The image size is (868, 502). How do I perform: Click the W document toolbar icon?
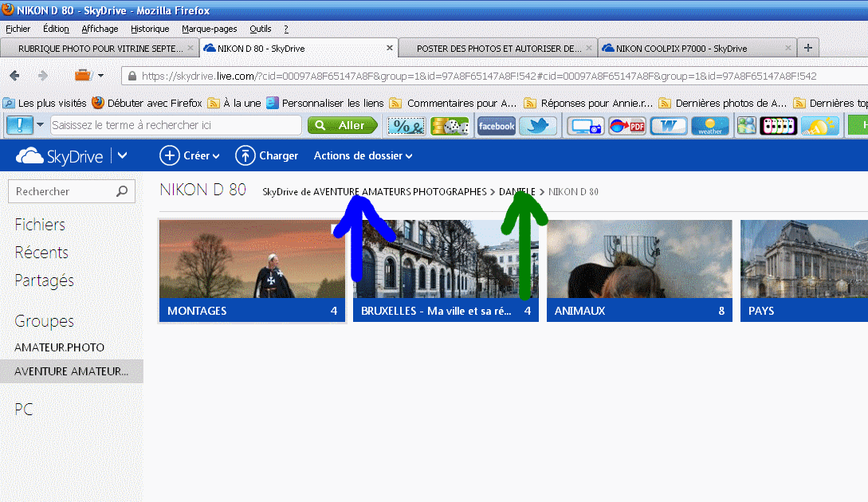[x=669, y=126]
